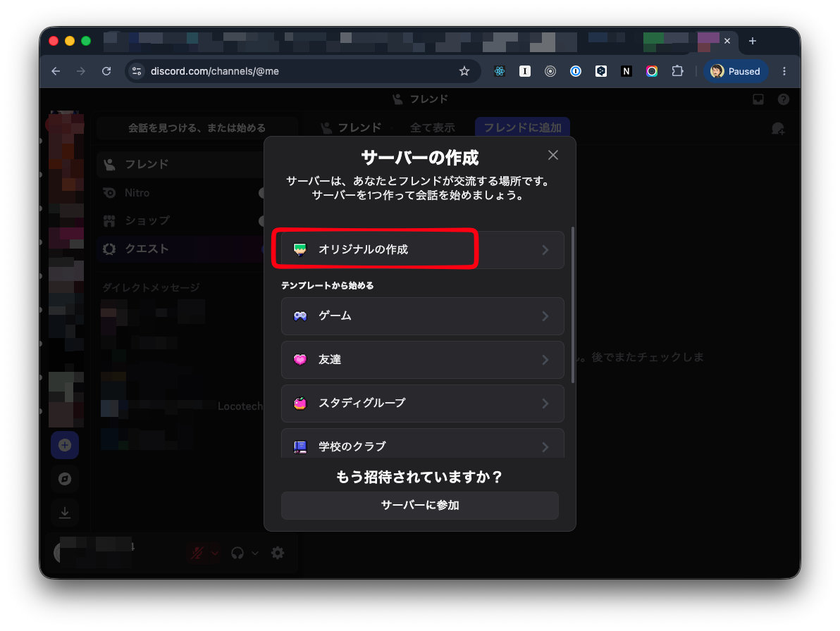Select the オリジナルの作成 option
Image resolution: width=840 pixels, height=631 pixels.
[422, 250]
